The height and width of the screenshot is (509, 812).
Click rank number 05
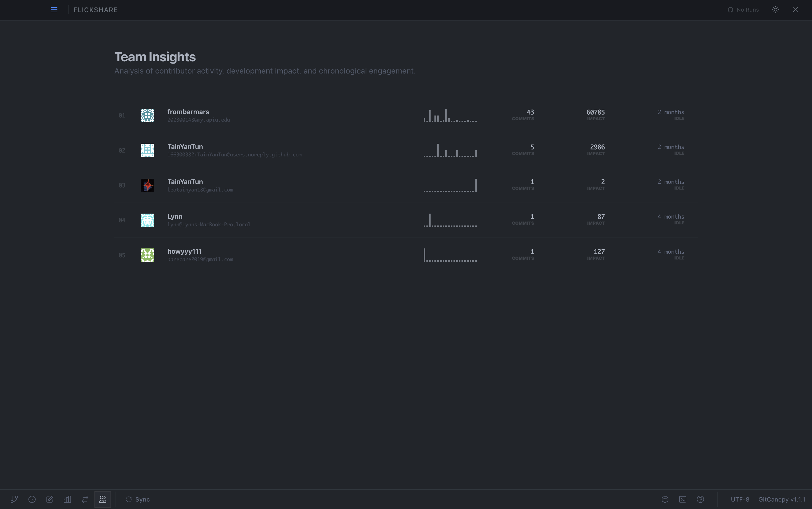[x=122, y=255]
